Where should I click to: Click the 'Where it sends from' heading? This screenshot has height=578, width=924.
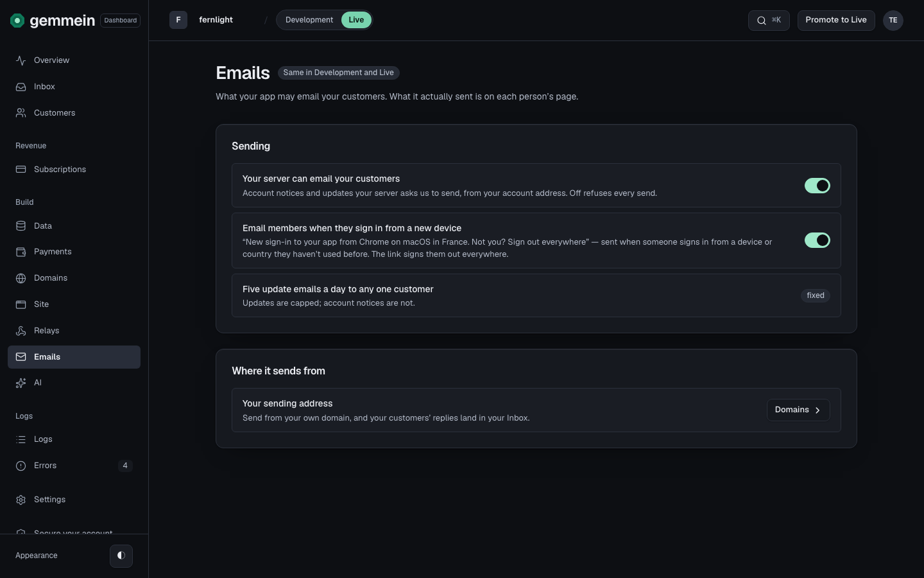(278, 371)
